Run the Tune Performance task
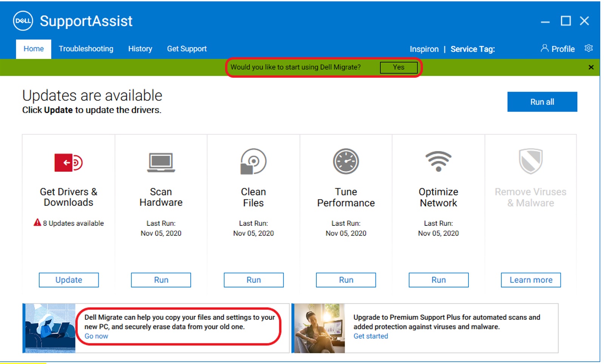604x364 pixels. [x=346, y=280]
